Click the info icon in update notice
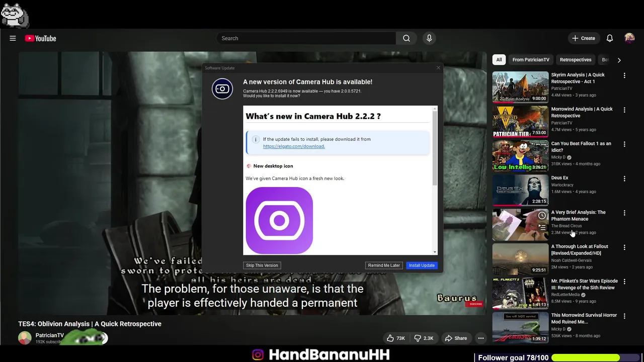644x362 pixels. click(x=256, y=139)
